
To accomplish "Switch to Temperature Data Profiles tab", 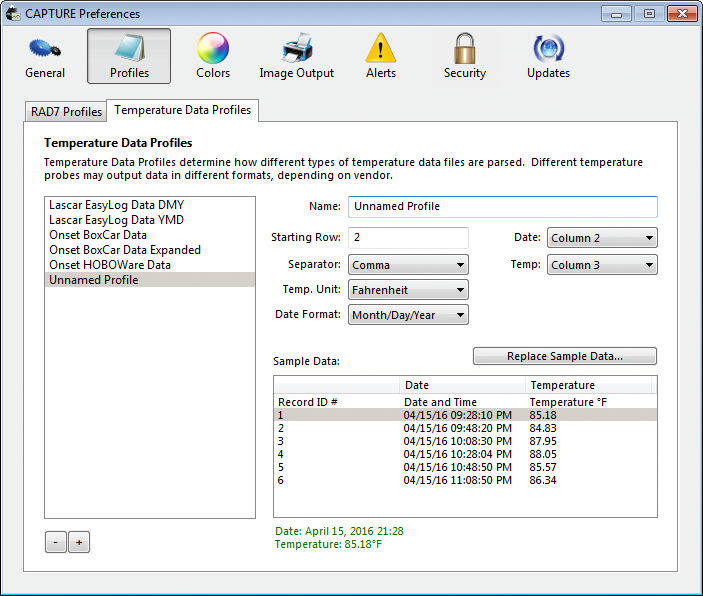I will click(182, 110).
